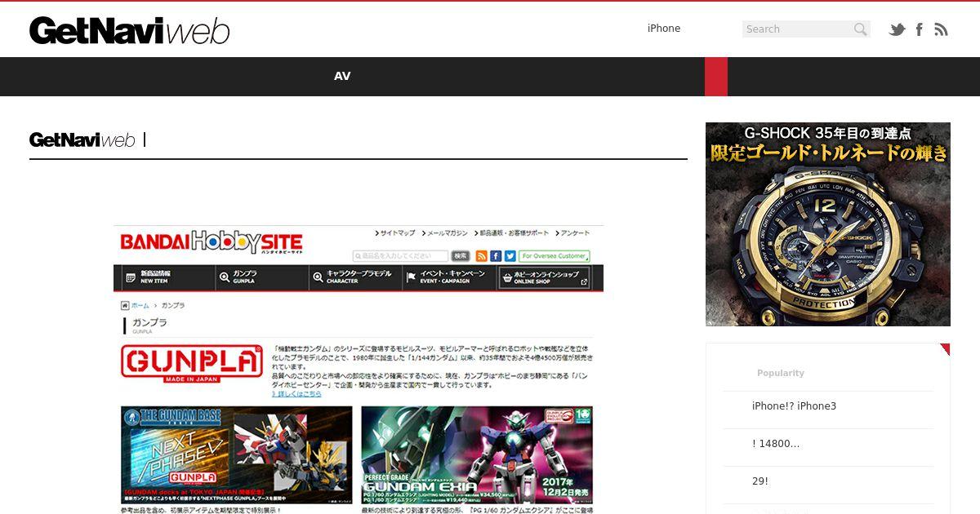This screenshot has height=514, width=980.
Task: Select the AV item in navigation bar
Action: [342, 76]
